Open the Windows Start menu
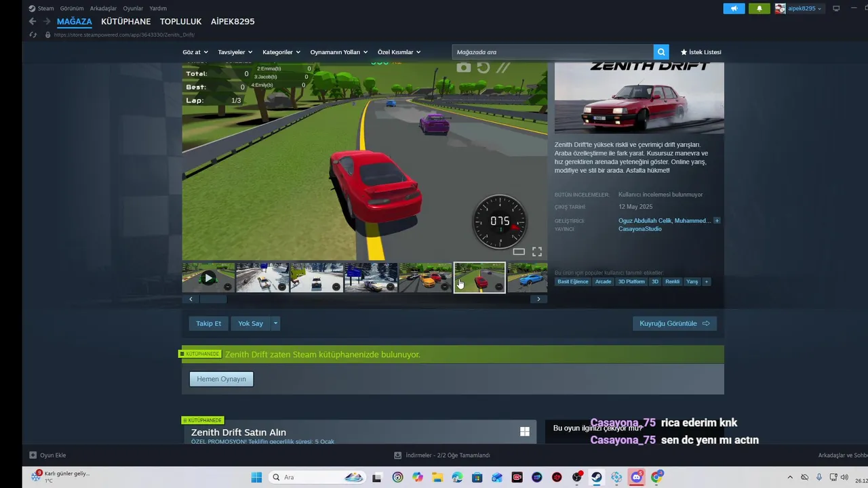 (256, 477)
